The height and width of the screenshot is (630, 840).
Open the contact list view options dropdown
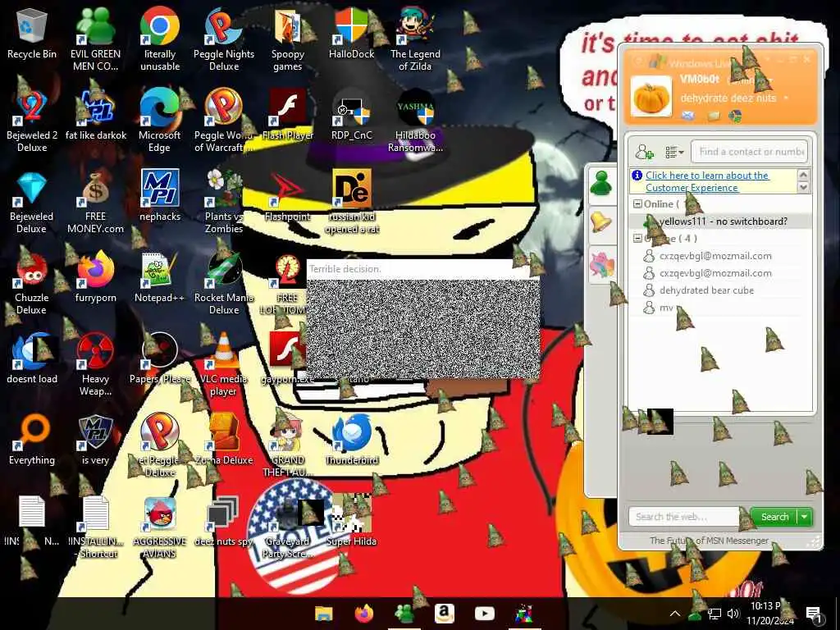pyautogui.click(x=674, y=152)
